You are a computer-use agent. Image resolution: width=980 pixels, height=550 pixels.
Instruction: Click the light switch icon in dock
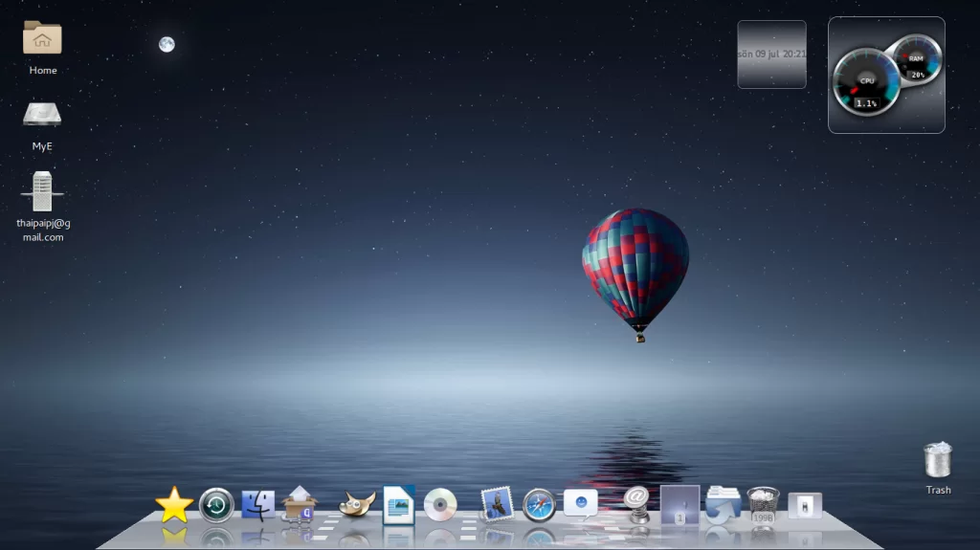(805, 504)
